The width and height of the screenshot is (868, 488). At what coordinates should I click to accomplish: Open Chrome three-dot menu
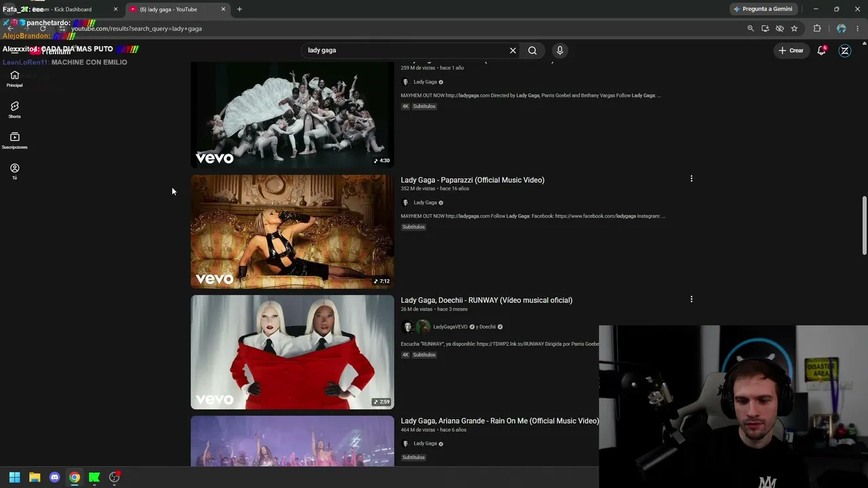coord(858,28)
